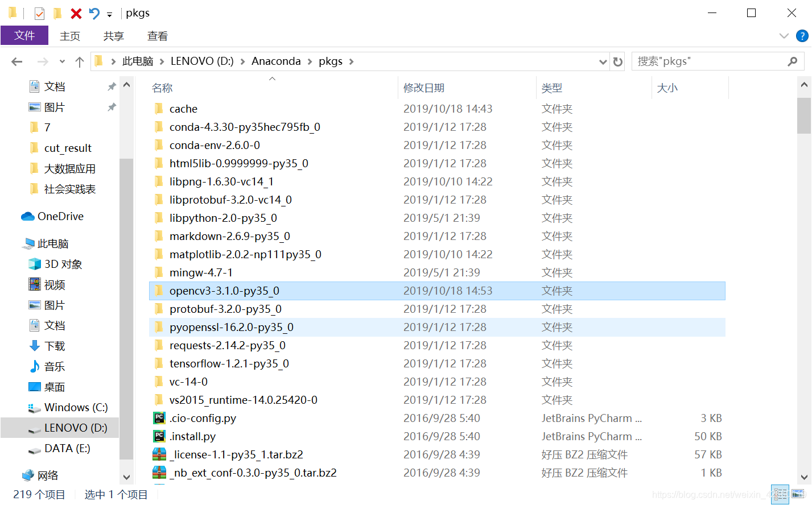This screenshot has height=505, width=812.
Task: Switch to details view icon in status bar
Action: (780, 494)
